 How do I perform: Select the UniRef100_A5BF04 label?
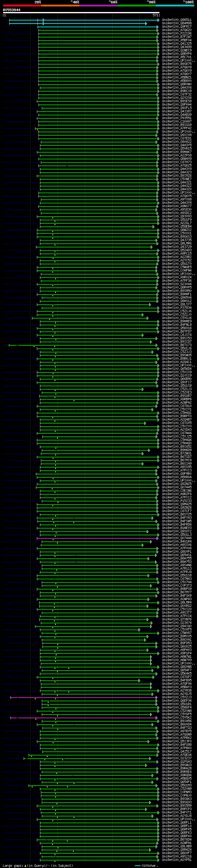176,40
